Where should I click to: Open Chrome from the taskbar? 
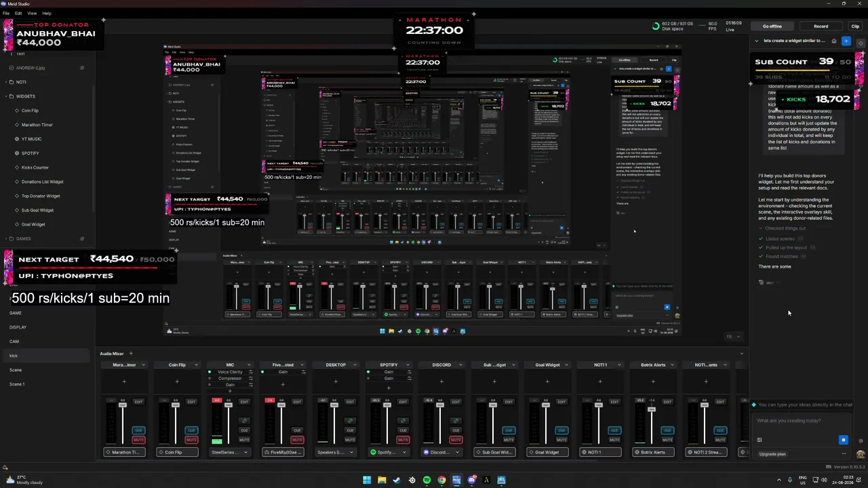click(x=441, y=481)
